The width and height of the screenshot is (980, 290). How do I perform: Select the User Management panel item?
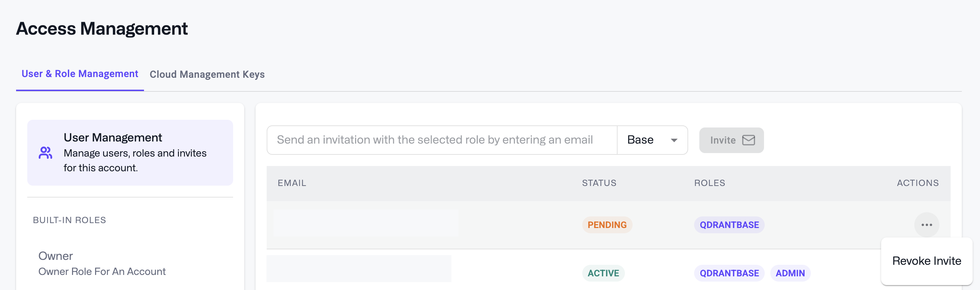coord(130,153)
